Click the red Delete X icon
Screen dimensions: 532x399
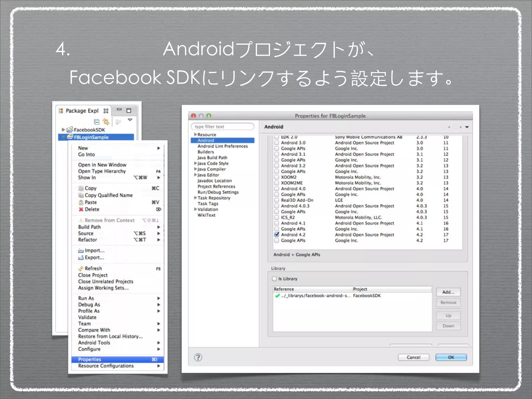point(81,209)
